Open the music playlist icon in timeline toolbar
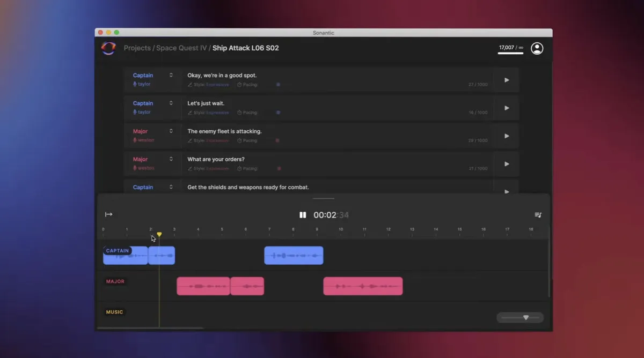Screen dimensions: 644x358 pos(538,215)
